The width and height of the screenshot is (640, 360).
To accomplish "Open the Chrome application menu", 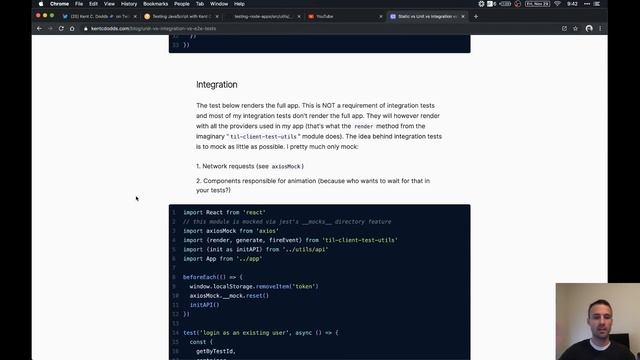I will tap(59, 4).
